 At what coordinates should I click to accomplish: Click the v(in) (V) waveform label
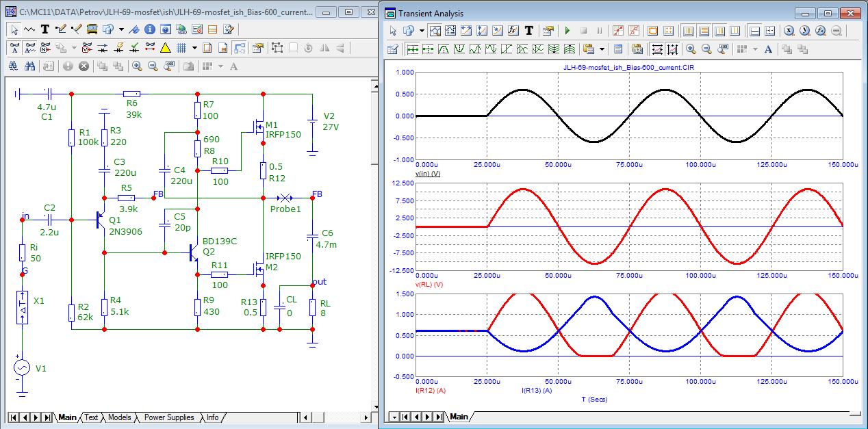point(428,174)
